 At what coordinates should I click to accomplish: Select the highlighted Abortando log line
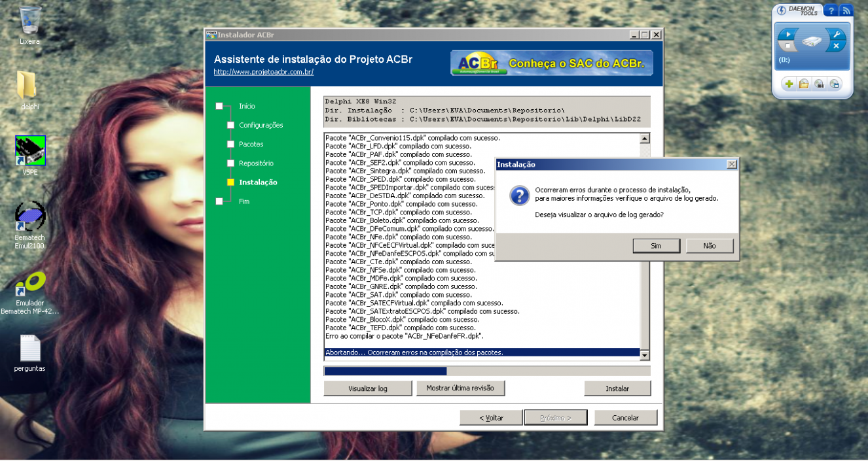[x=482, y=352]
